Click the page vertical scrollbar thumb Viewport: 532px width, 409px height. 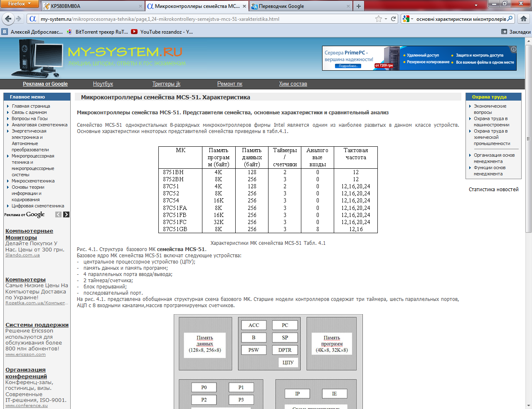point(529,138)
